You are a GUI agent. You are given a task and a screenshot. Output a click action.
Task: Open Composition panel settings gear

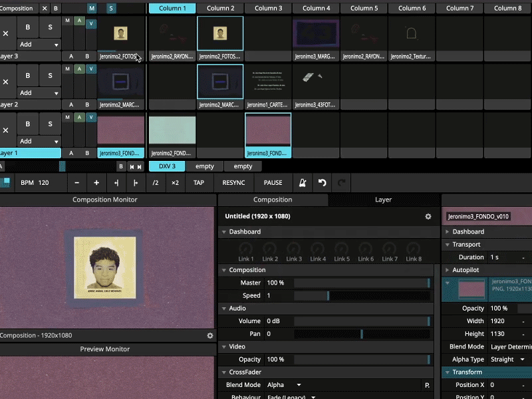click(428, 216)
